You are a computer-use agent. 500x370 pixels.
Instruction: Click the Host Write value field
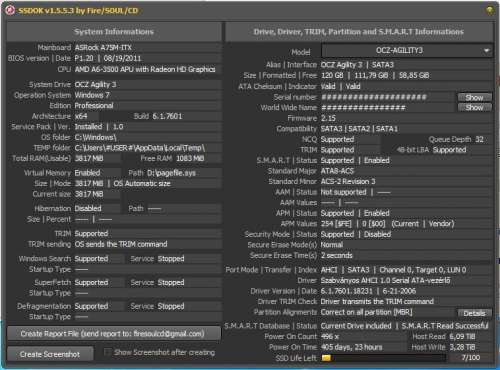click(470, 347)
